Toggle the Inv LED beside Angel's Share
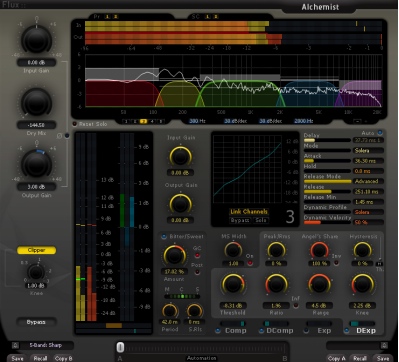The width and height of the screenshot is (399, 362). (336, 263)
